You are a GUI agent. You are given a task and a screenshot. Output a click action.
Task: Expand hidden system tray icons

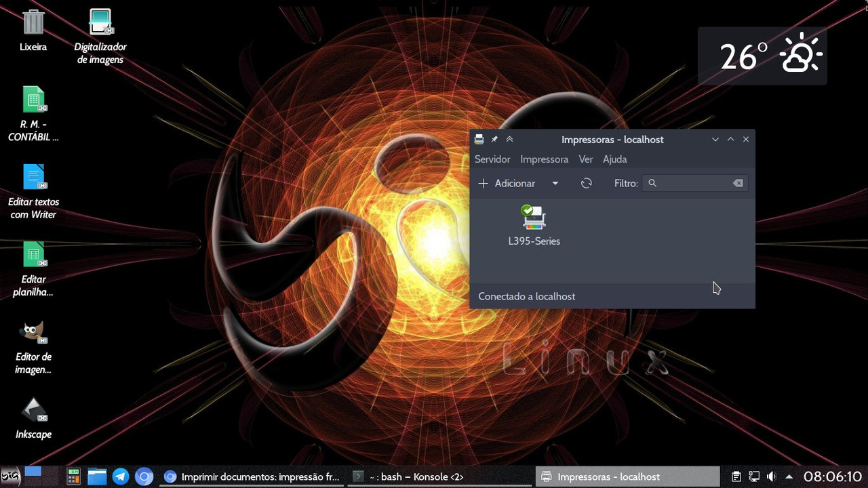point(789,476)
